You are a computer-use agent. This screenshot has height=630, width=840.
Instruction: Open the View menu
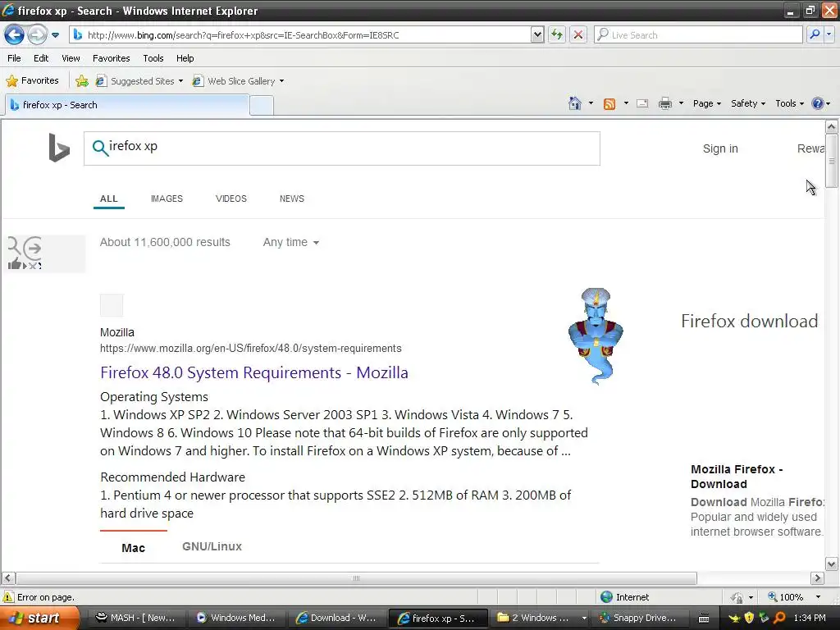click(x=71, y=58)
